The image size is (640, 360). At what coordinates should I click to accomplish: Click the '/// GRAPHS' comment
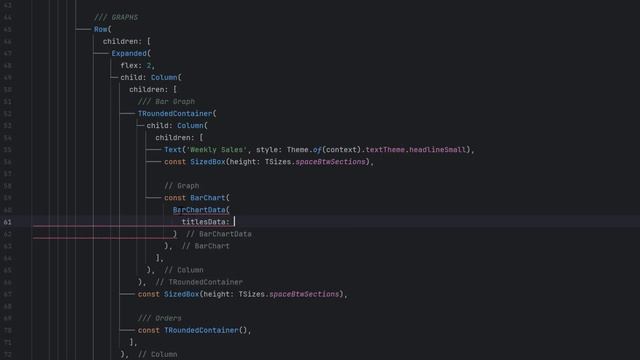[x=116, y=17]
